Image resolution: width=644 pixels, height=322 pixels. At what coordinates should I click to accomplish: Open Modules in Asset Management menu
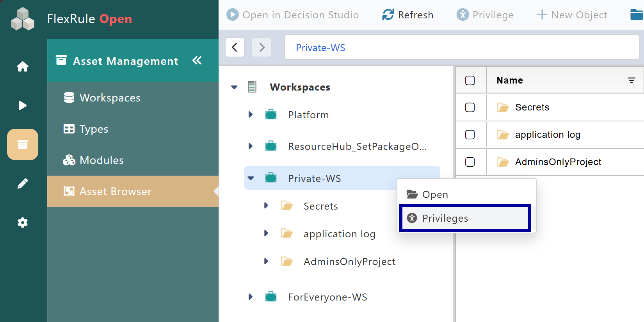coord(133,160)
